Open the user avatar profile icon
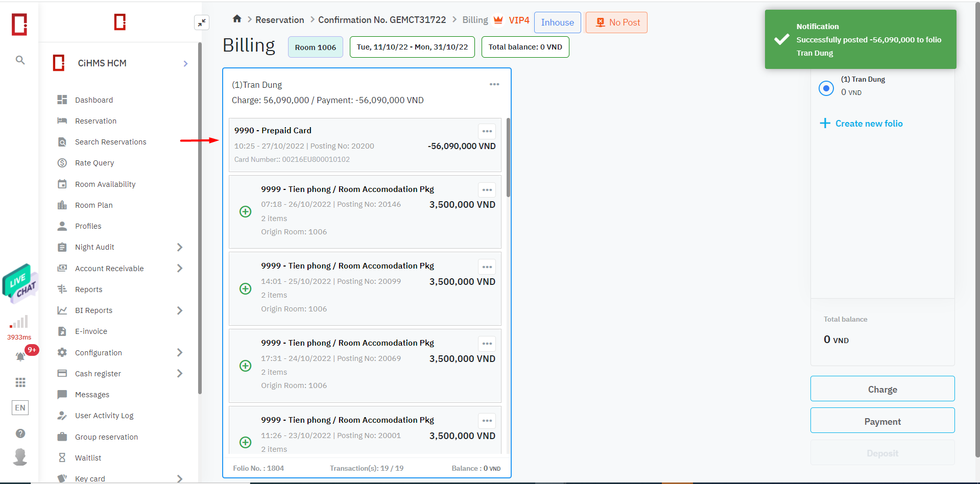 pyautogui.click(x=20, y=456)
